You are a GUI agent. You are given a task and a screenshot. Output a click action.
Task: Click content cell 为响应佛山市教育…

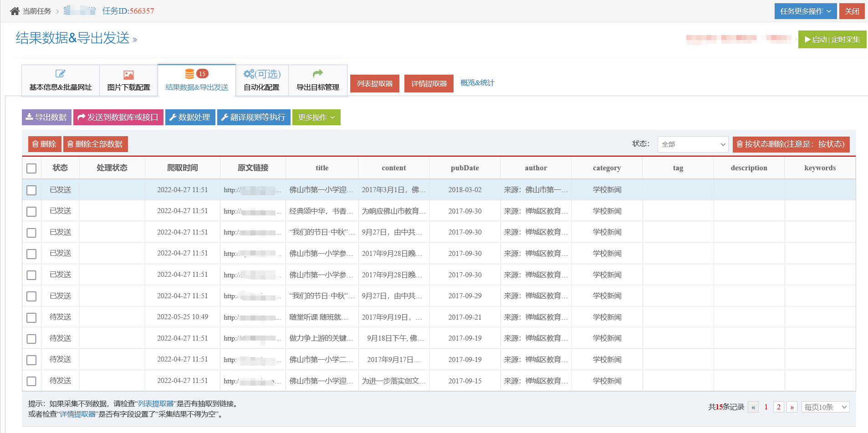click(394, 211)
